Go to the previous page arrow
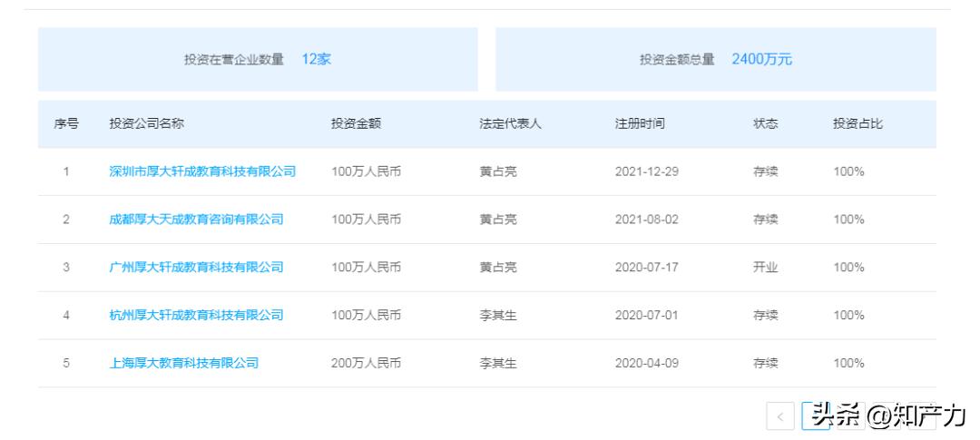 pos(780,416)
